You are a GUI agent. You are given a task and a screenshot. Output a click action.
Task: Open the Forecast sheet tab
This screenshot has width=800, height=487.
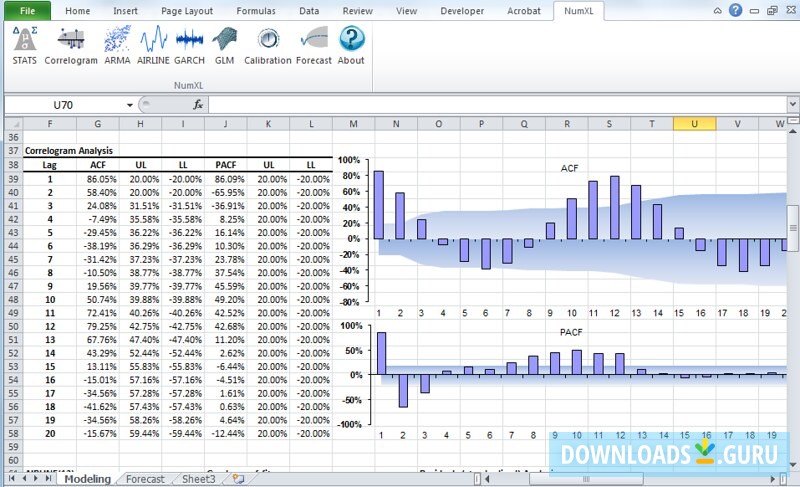coord(145,479)
